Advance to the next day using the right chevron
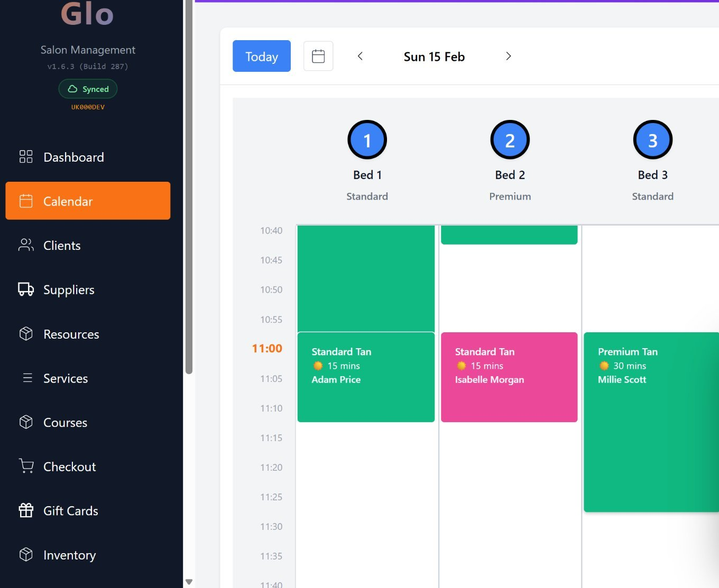Viewport: 719px width, 588px height. click(508, 56)
